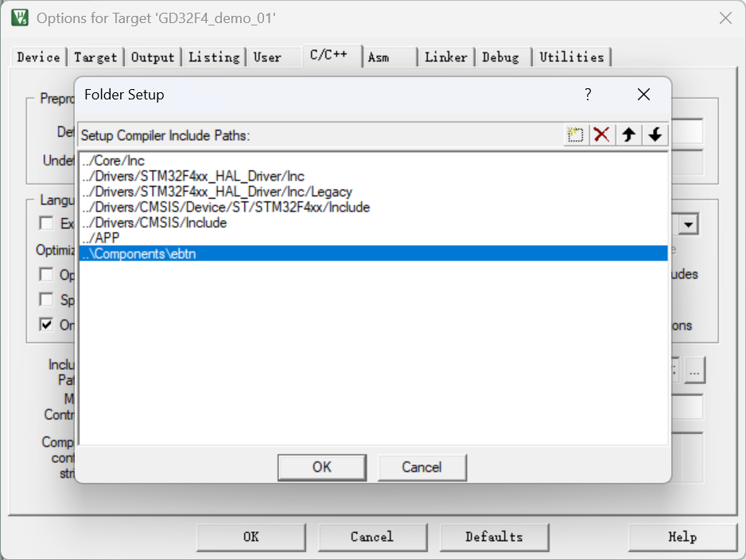Uncheck the checked 'On' checkbox
The width and height of the screenshot is (746, 560).
point(46,325)
